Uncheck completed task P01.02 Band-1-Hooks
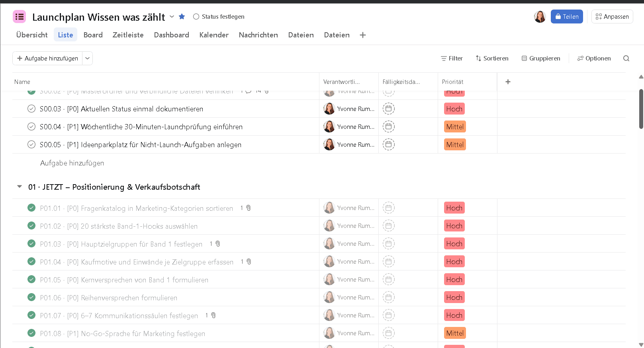The width and height of the screenshot is (644, 348). (31, 226)
